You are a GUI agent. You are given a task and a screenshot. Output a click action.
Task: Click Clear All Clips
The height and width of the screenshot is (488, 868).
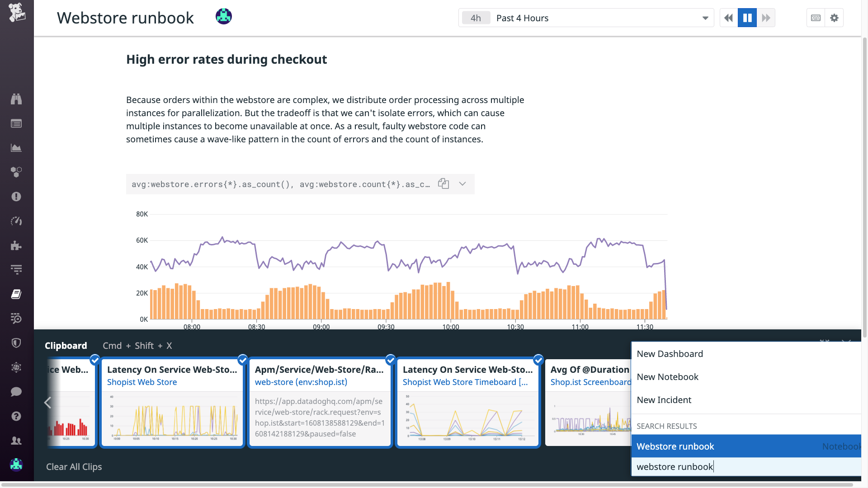tap(74, 467)
